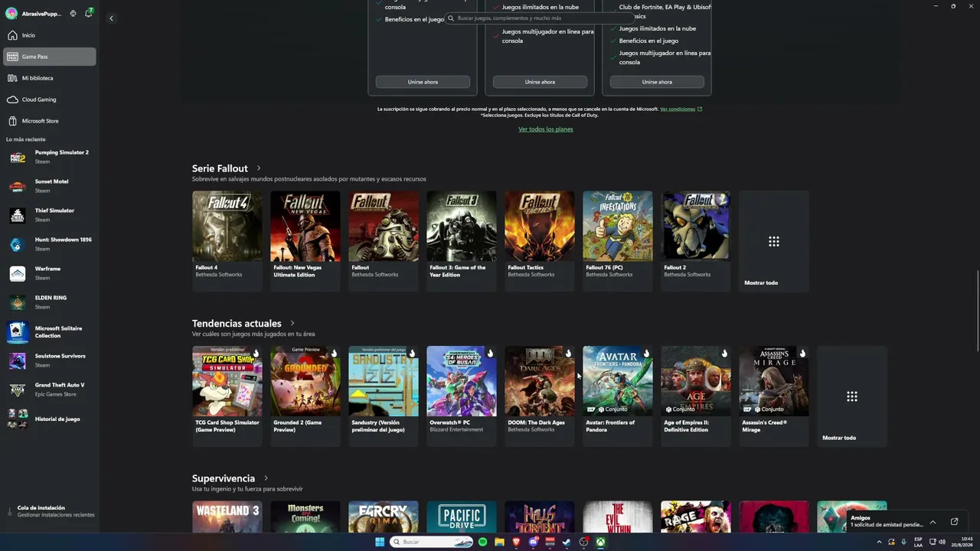This screenshot has width=980, height=551.
Task: Open the Pacific Drive tile
Action: point(462,517)
